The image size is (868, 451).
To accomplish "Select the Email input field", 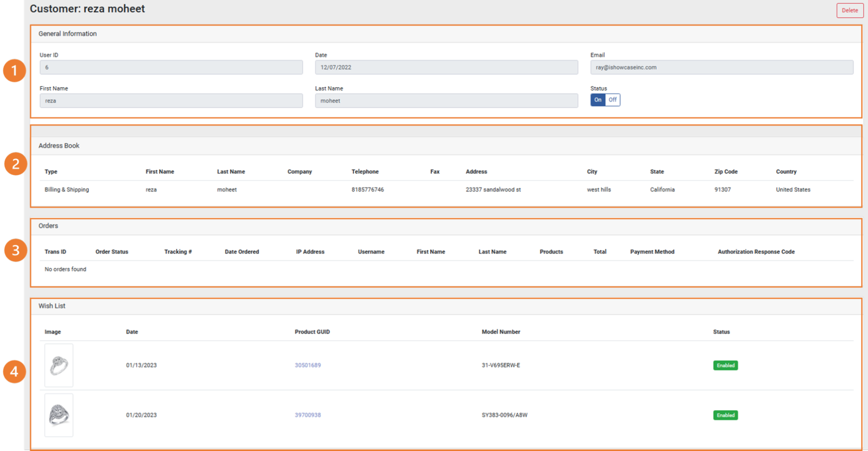I will [721, 67].
